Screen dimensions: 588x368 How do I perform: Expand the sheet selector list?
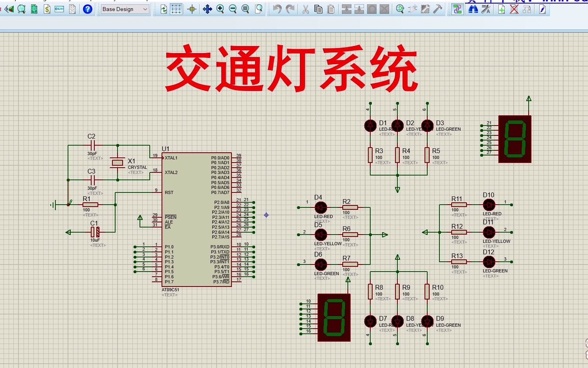tap(145, 9)
